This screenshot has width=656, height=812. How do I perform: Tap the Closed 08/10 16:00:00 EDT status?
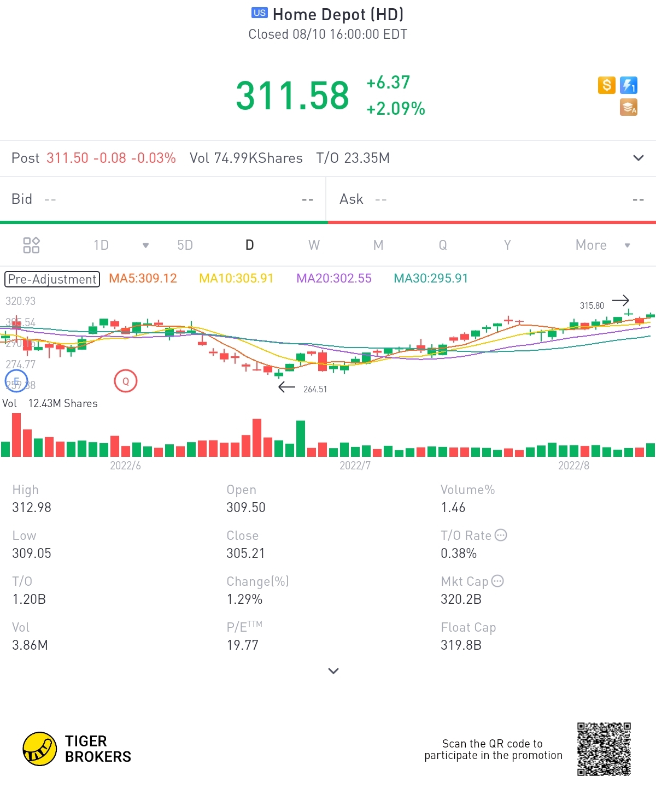(x=328, y=34)
